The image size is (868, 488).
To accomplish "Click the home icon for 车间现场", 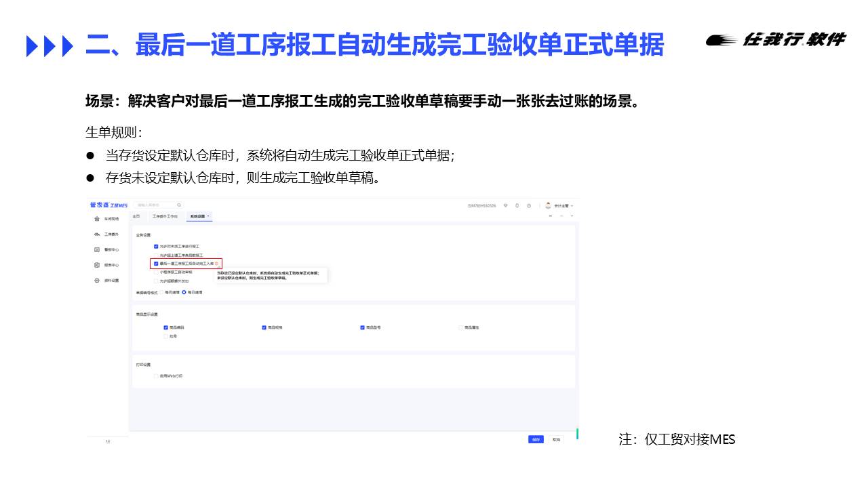I will tap(98, 219).
